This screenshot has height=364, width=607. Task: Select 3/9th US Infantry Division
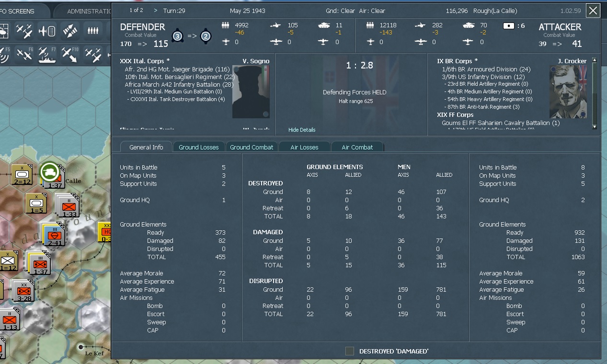483,77
